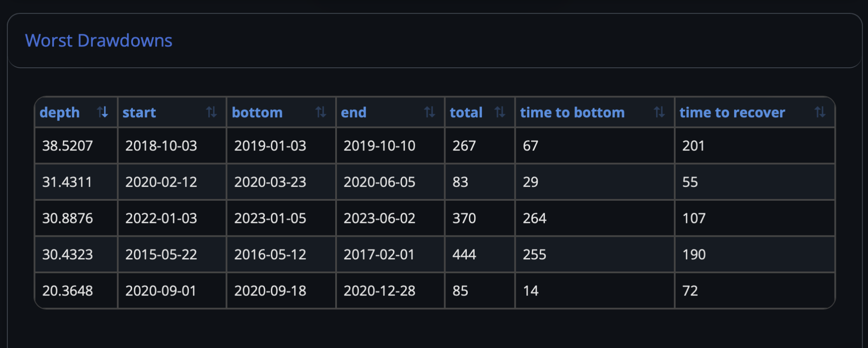Viewport: 868px width, 348px height.
Task: Click start date 2020-02-12 cell
Action: coord(172,182)
